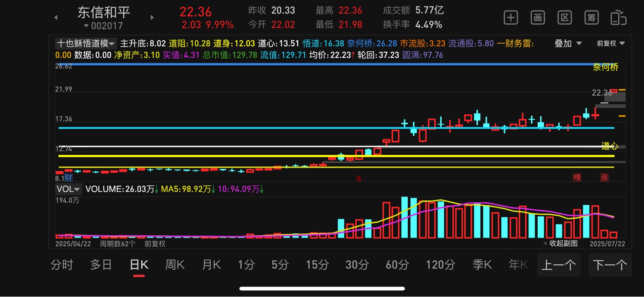Viewport: 644px width, 297px height.
Task: Tap stock name 东信和平
Action: [x=104, y=12]
